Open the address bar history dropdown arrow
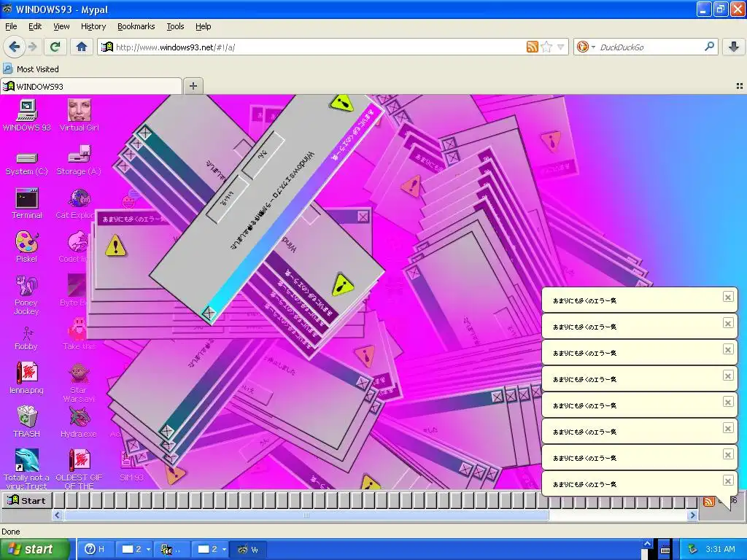This screenshot has height=560, width=747. (561, 47)
